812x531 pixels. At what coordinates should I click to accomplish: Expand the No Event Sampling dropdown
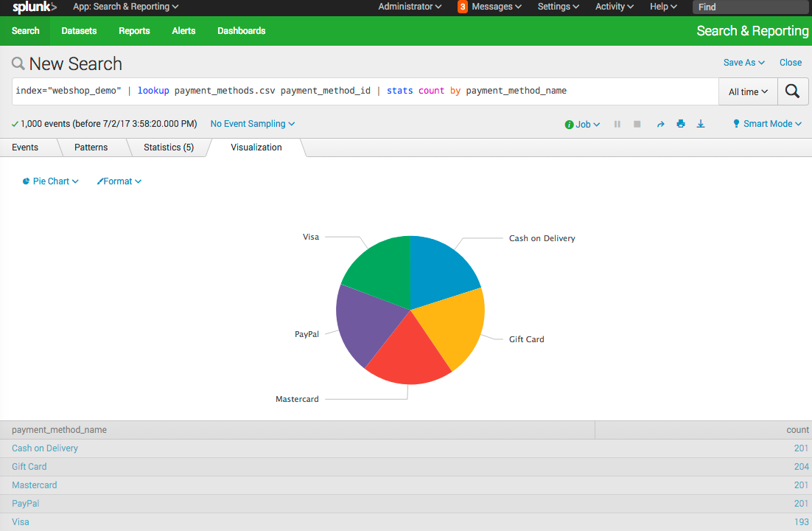(252, 124)
